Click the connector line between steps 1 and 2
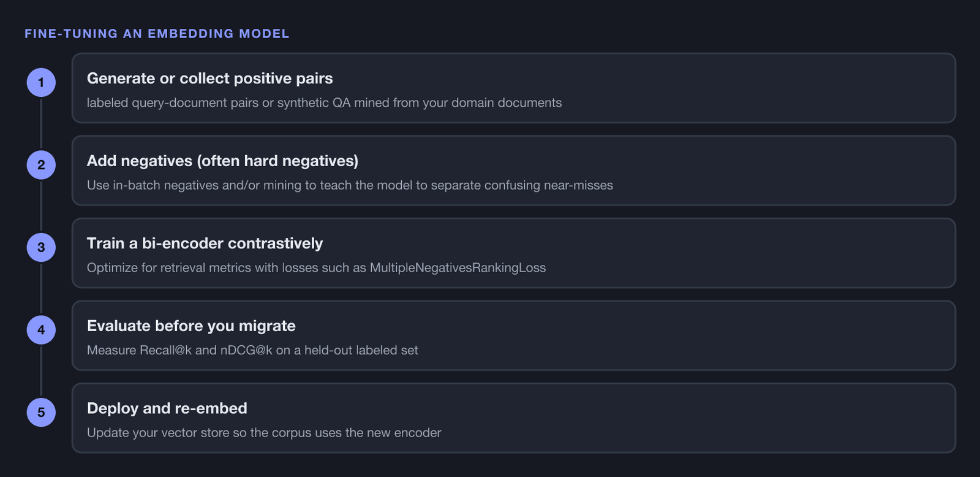The image size is (980, 477). (41, 123)
